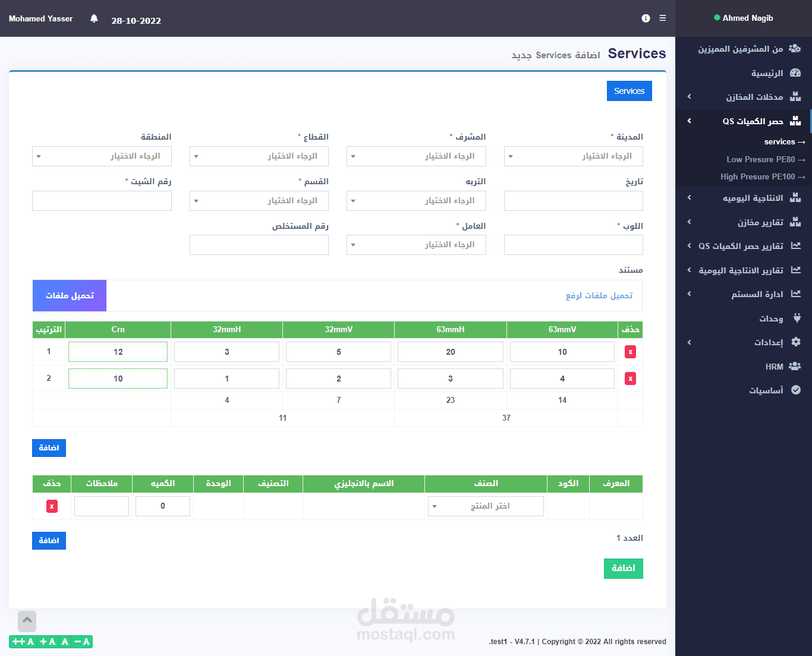Open the services submenu item
Screen dimensions: 812x656
[785, 142]
